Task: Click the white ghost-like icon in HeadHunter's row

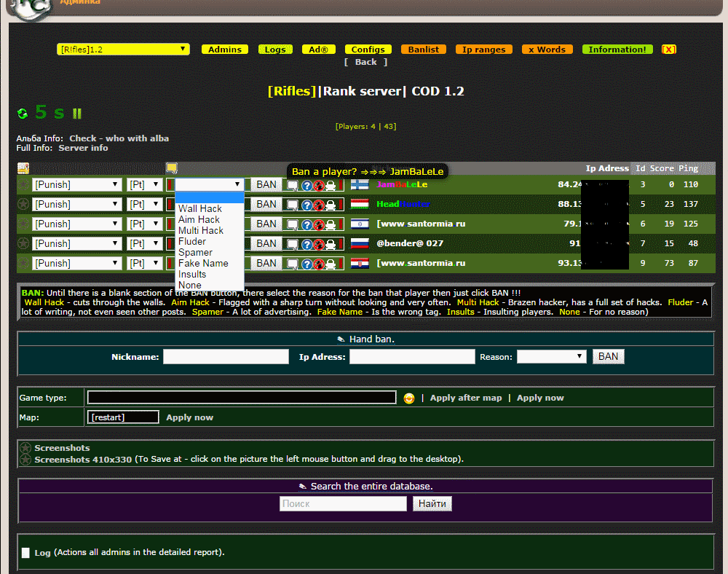Action: click(x=331, y=205)
